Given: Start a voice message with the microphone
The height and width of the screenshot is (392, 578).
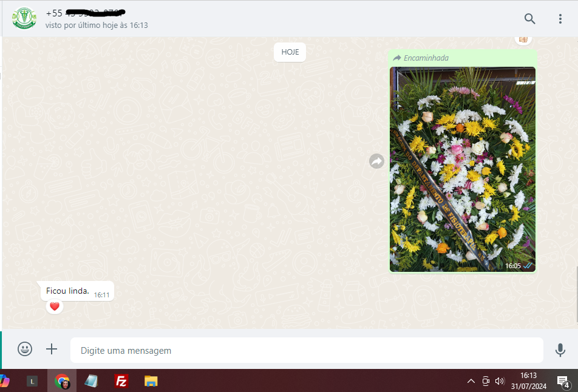Looking at the screenshot, I should tap(560, 350).
